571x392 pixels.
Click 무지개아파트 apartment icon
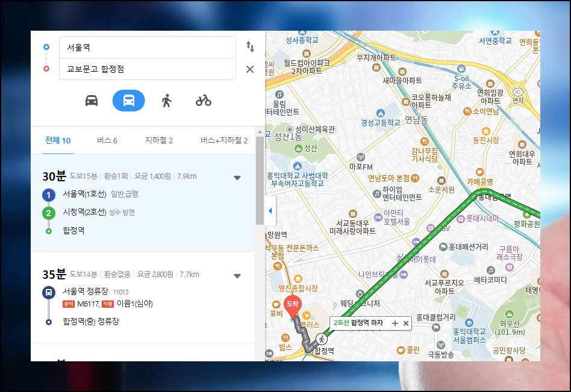pyautogui.click(x=376, y=67)
